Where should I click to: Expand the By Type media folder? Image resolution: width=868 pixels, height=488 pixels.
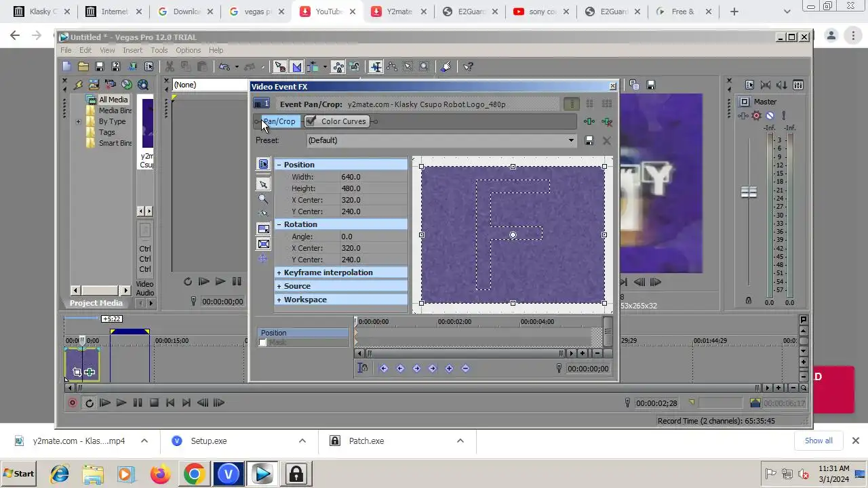(78, 122)
